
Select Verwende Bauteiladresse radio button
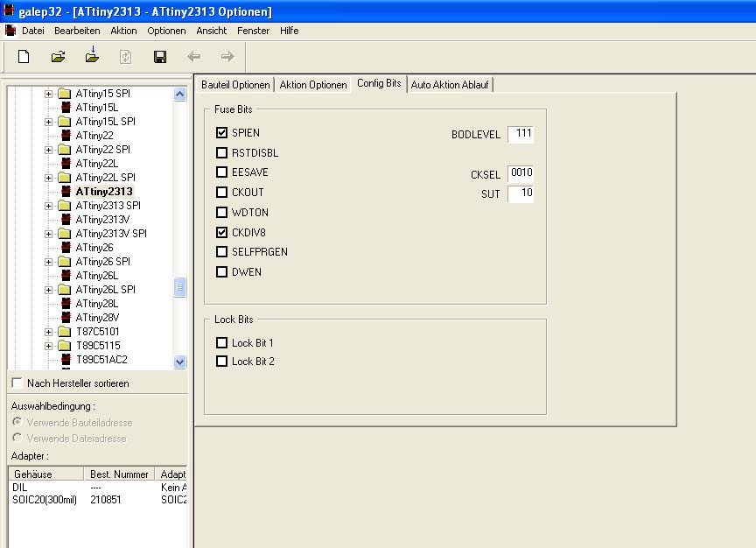tap(17, 422)
